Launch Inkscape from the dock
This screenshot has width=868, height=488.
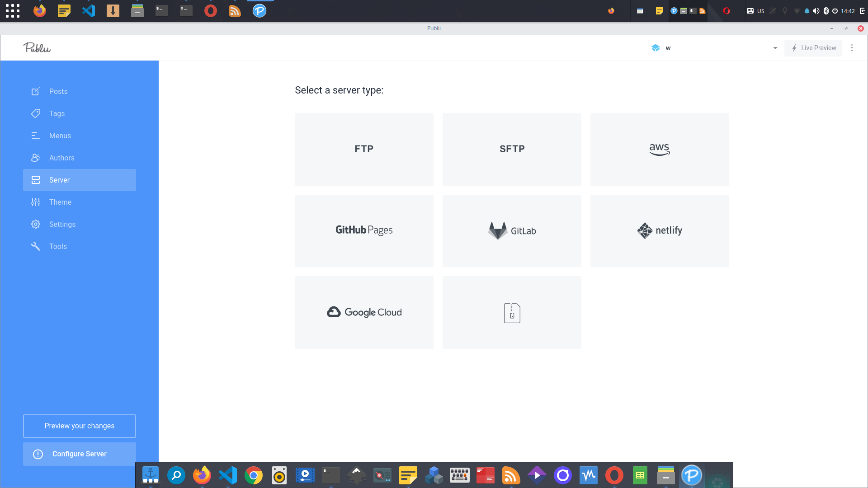[x=357, y=475]
